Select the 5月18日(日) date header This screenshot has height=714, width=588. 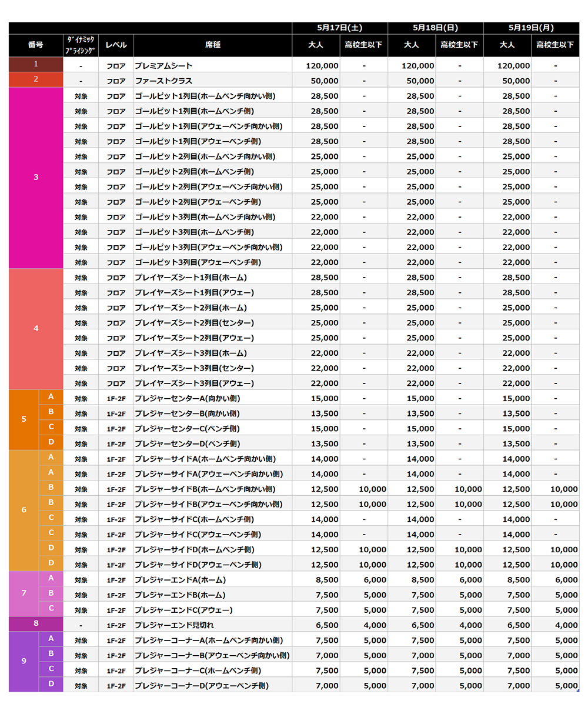(x=435, y=28)
